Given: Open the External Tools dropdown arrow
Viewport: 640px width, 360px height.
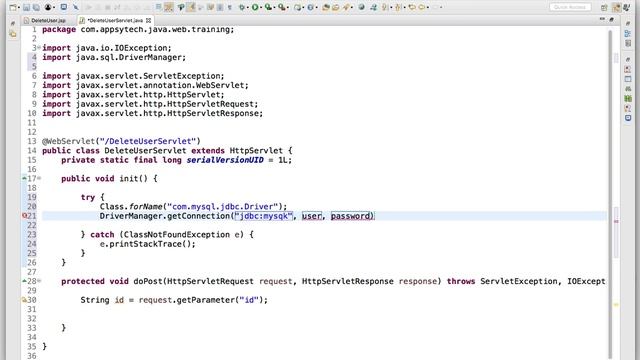Looking at the screenshot, I should click(x=288, y=7).
